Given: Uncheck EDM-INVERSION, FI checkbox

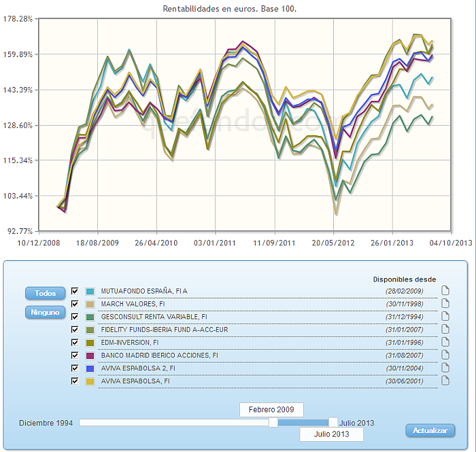Looking at the screenshot, I should coord(75,343).
